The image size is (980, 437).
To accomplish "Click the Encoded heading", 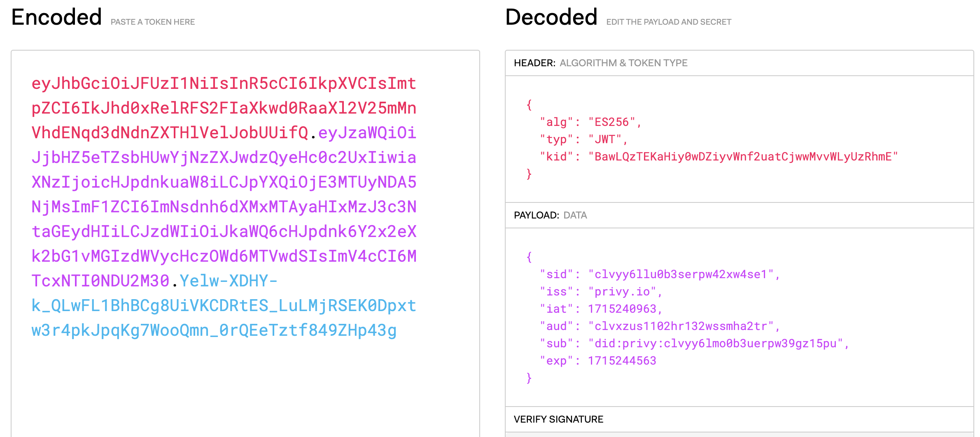I will [56, 17].
